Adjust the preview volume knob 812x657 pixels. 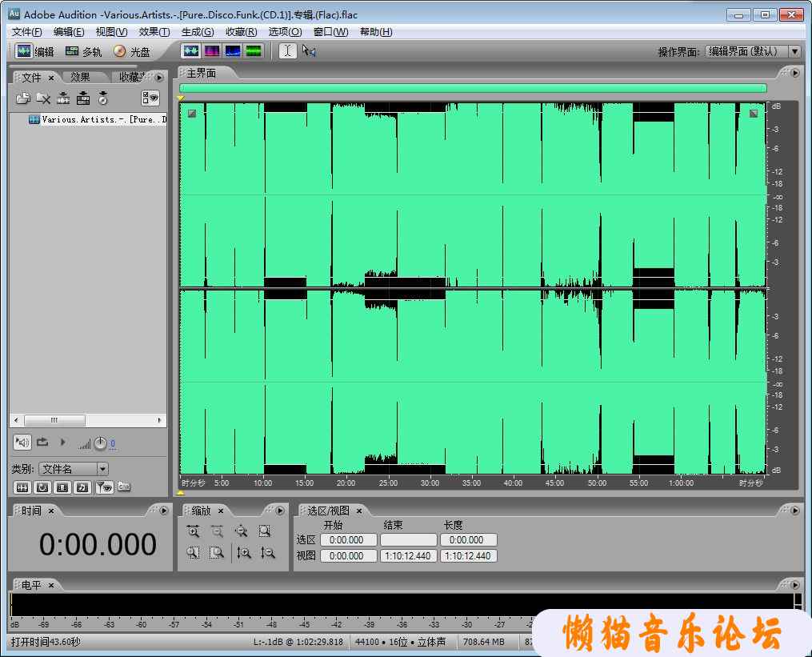coord(100,443)
